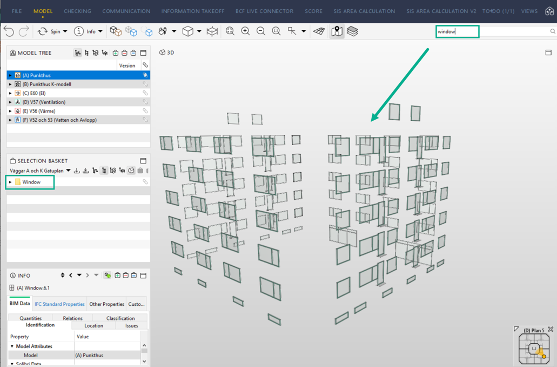The width and height of the screenshot is (557, 367).
Task: Open the Info tool dropdown arrow
Action: pyautogui.click(x=100, y=32)
